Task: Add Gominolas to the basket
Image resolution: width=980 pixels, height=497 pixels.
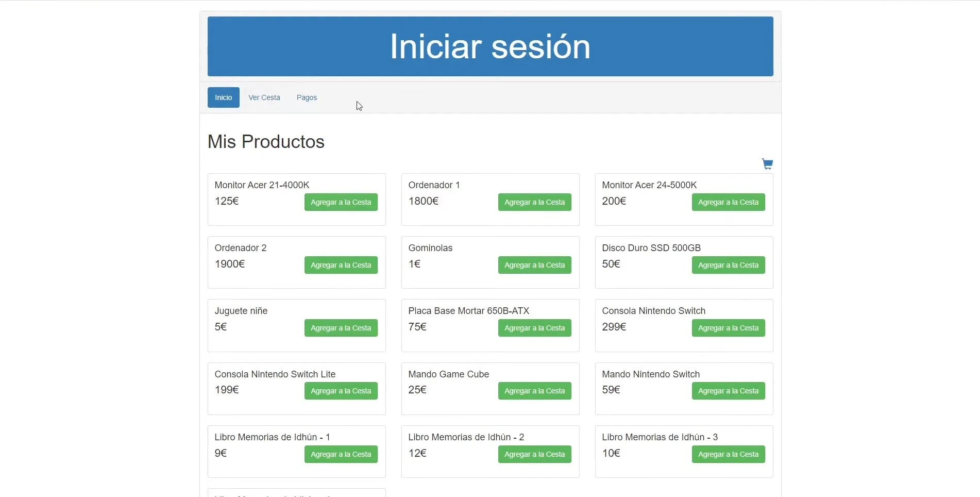Action: (x=535, y=265)
